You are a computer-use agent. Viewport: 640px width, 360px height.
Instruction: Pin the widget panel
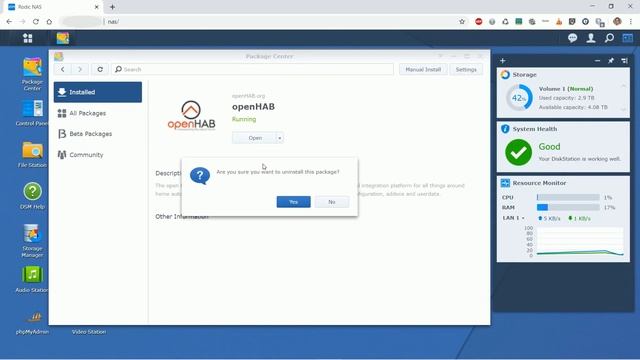(611, 60)
